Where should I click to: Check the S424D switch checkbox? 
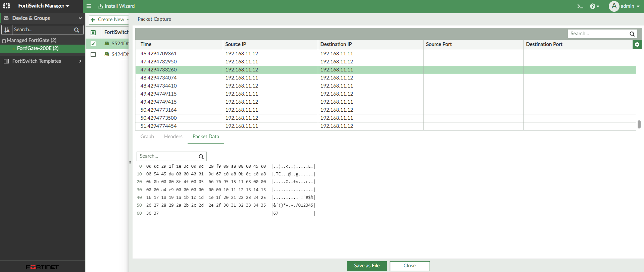pyautogui.click(x=93, y=54)
